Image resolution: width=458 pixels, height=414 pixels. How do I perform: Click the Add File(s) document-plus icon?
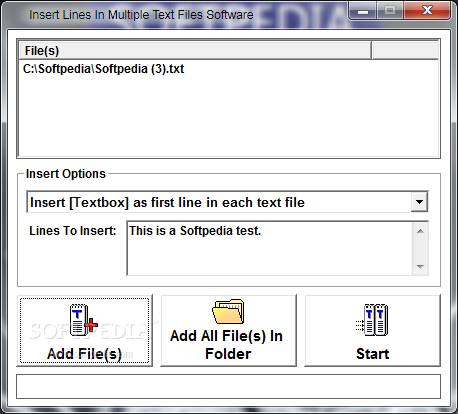pyautogui.click(x=84, y=320)
